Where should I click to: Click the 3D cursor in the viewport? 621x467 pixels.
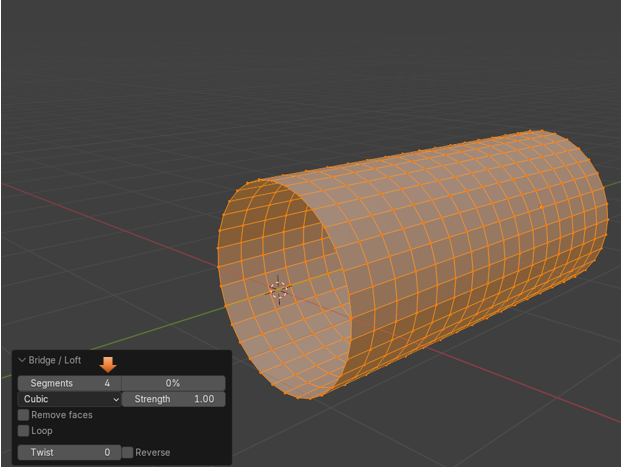click(280, 290)
